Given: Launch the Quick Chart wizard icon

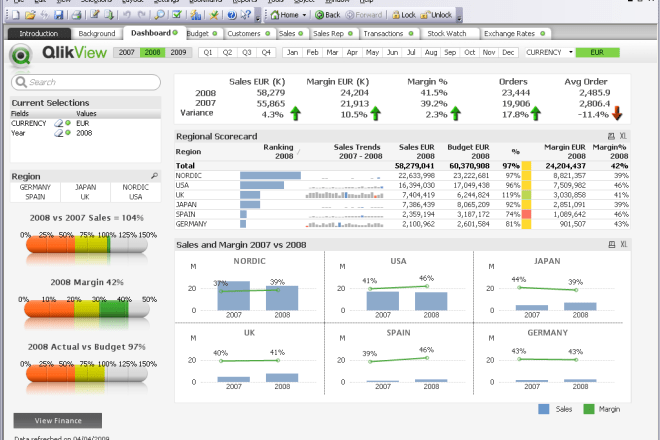Looking at the screenshot, I should point(196,15).
